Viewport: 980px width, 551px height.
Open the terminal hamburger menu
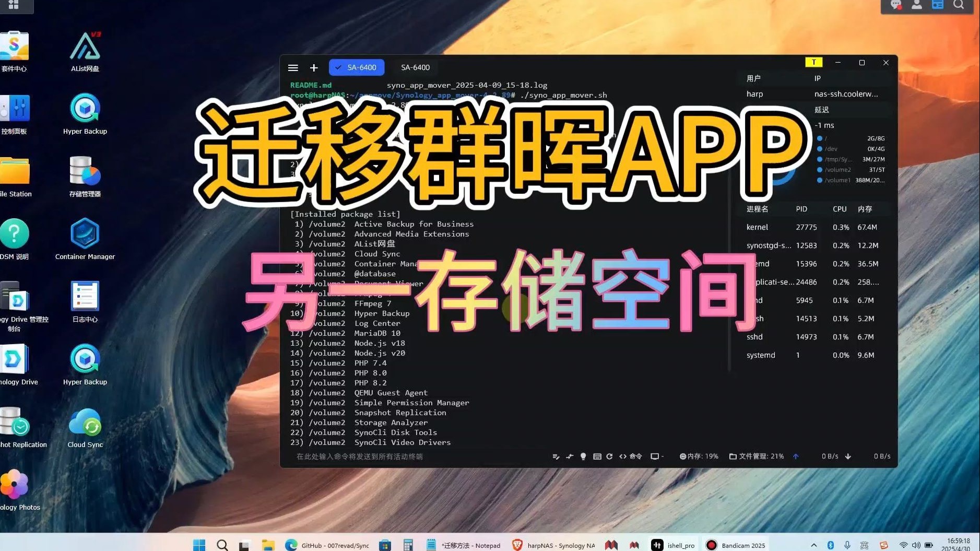(293, 68)
